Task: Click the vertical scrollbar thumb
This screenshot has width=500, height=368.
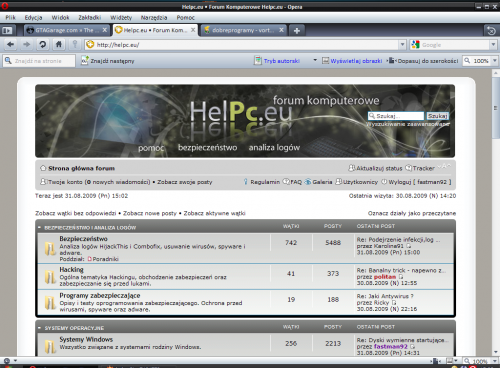Action: tap(496, 108)
